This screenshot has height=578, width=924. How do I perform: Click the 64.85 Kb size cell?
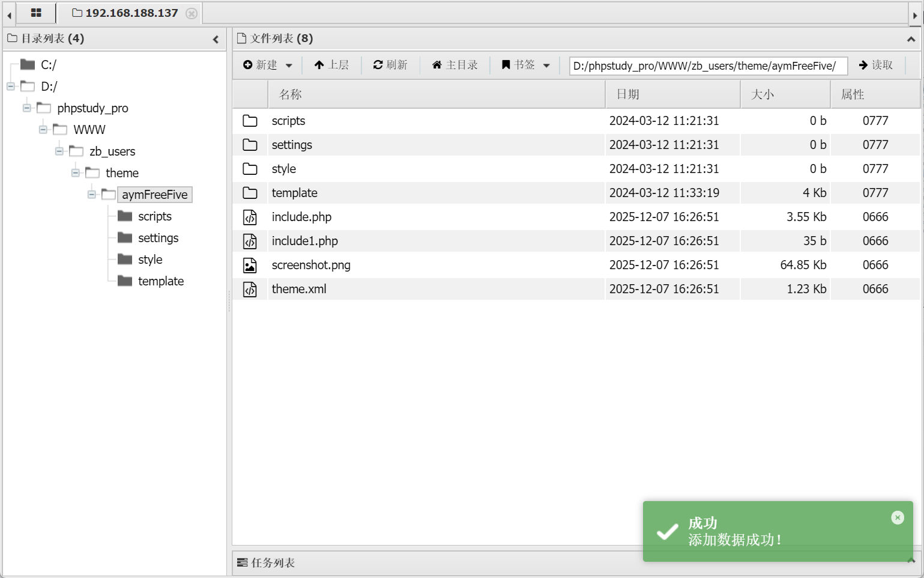(803, 265)
